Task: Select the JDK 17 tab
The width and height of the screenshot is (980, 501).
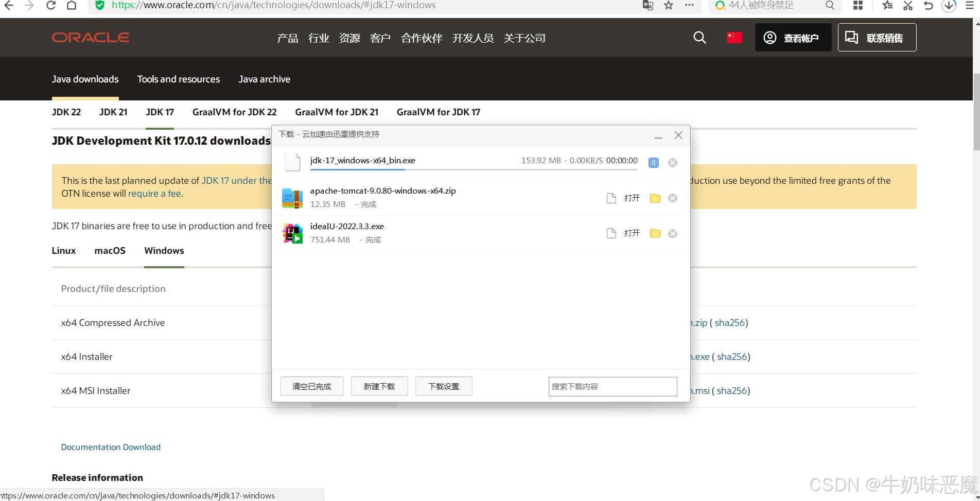Action: pyautogui.click(x=160, y=112)
